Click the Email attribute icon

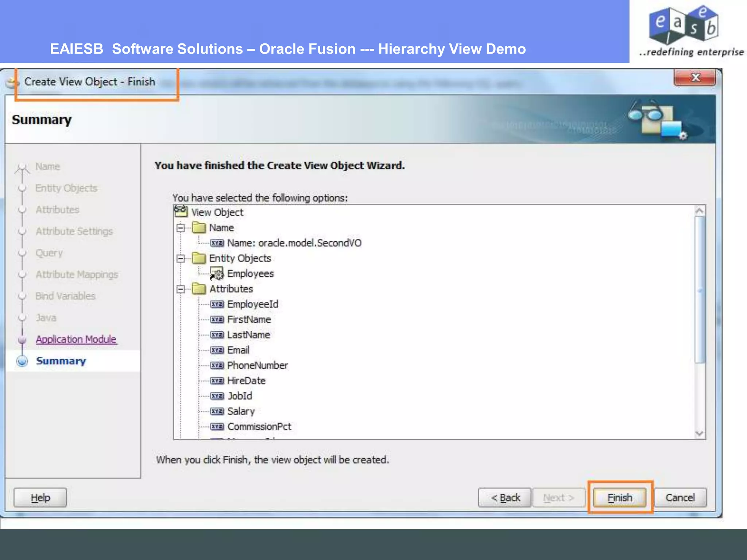pos(217,350)
